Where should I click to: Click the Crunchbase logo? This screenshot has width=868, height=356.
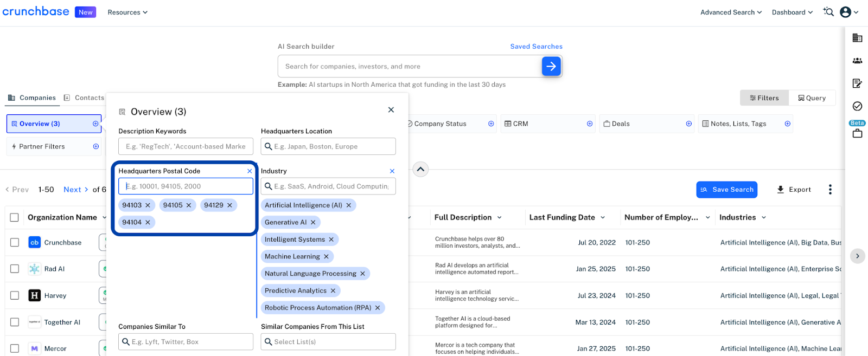point(36,11)
